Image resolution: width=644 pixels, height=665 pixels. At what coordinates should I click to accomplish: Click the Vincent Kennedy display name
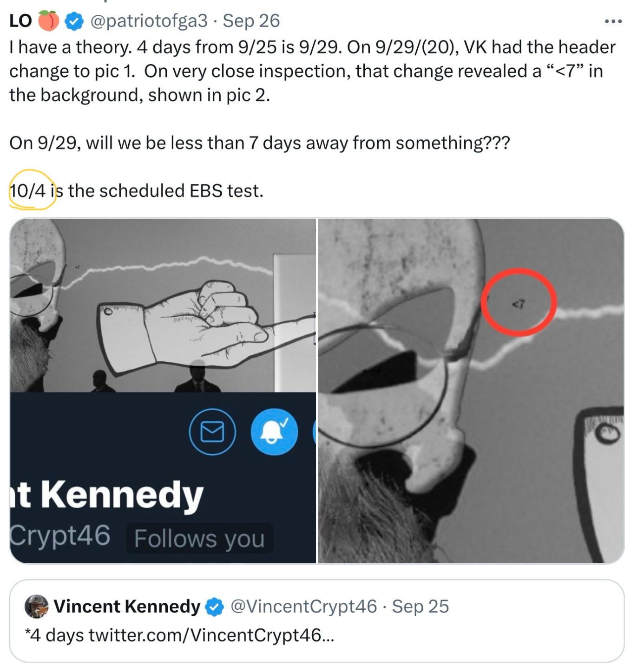pyautogui.click(x=126, y=606)
